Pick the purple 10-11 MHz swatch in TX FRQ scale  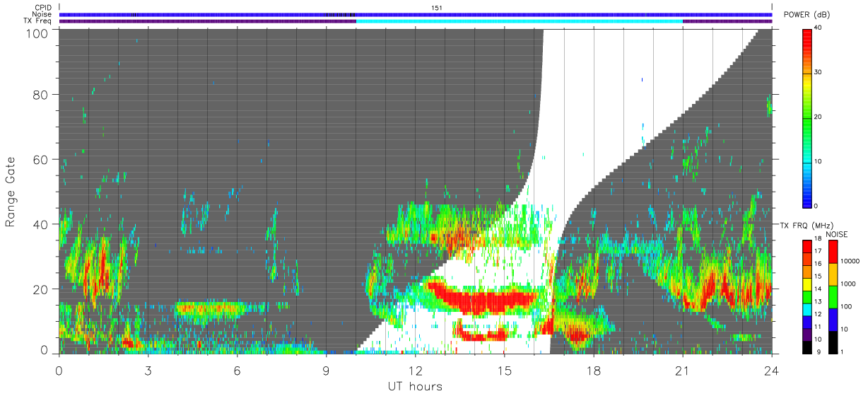[x=807, y=333]
